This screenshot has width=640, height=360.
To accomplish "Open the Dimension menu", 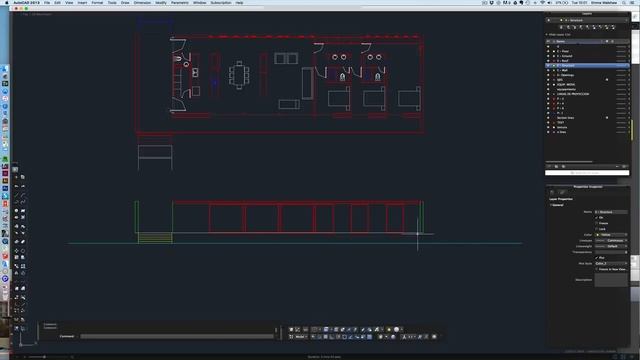I will [x=142, y=2].
